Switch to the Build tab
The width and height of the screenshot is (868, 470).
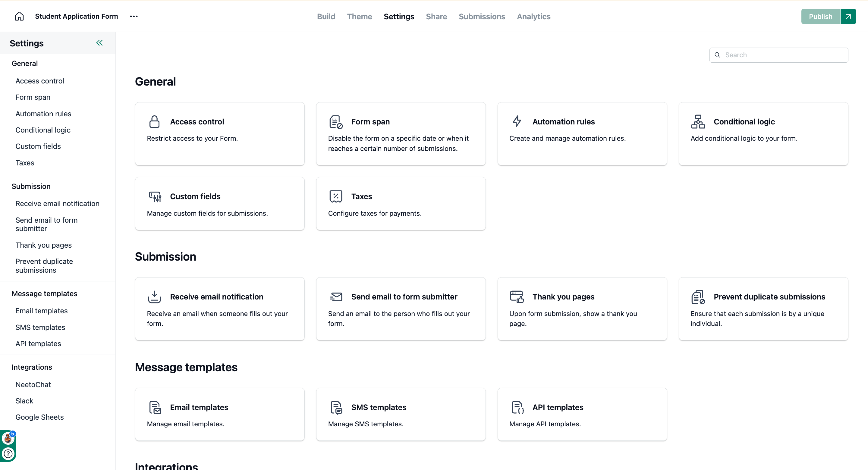point(326,17)
